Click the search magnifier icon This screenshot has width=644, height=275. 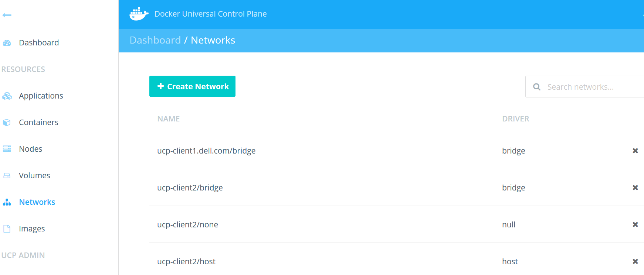tap(537, 87)
